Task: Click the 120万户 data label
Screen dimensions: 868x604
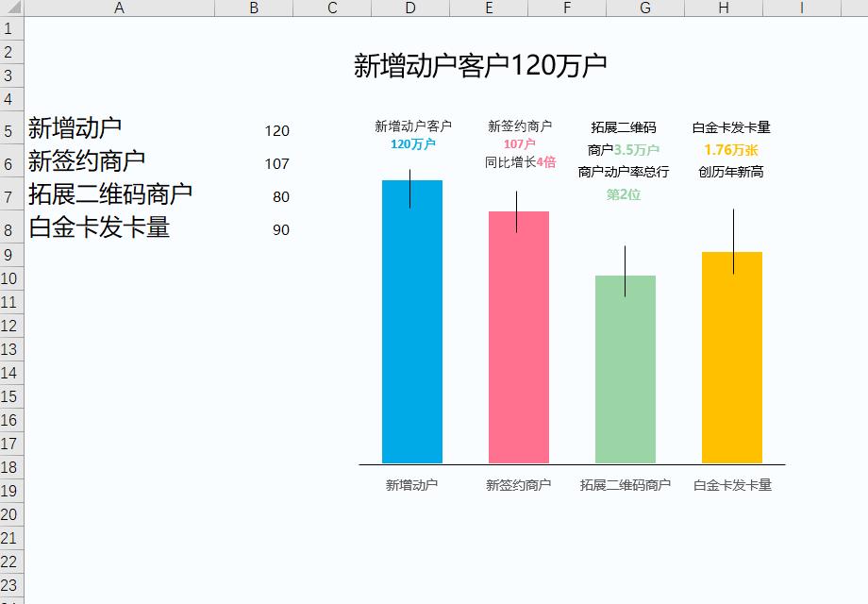Action: [413, 144]
